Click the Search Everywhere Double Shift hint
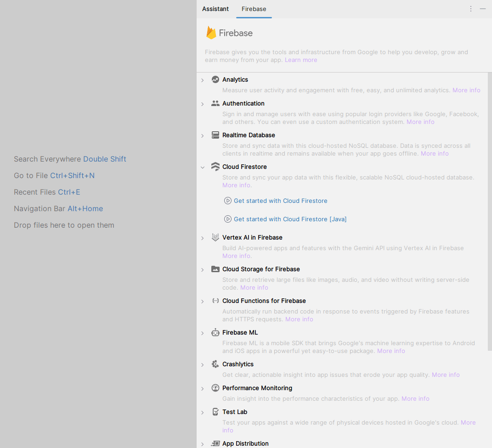Viewport: 492px width, 448px height. pyautogui.click(x=70, y=159)
